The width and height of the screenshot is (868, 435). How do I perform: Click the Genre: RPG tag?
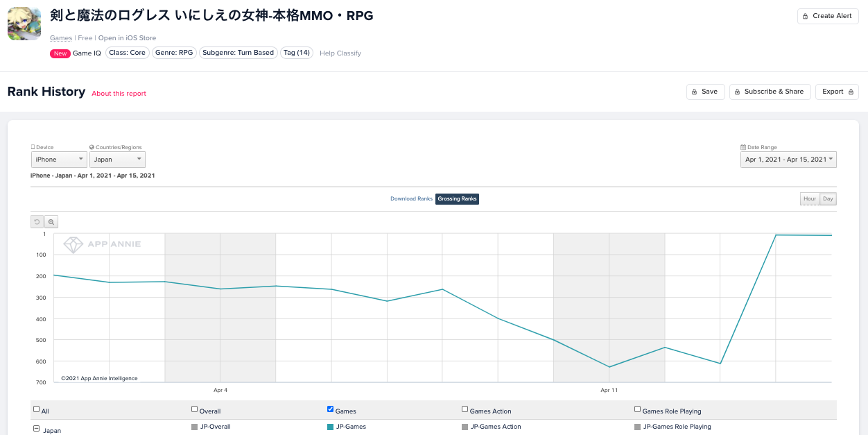pyautogui.click(x=174, y=53)
